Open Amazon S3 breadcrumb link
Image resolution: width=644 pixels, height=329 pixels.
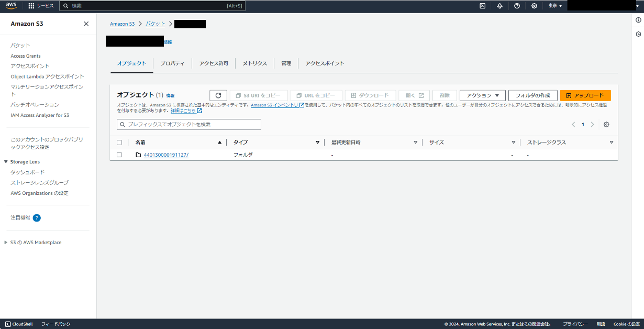122,24
